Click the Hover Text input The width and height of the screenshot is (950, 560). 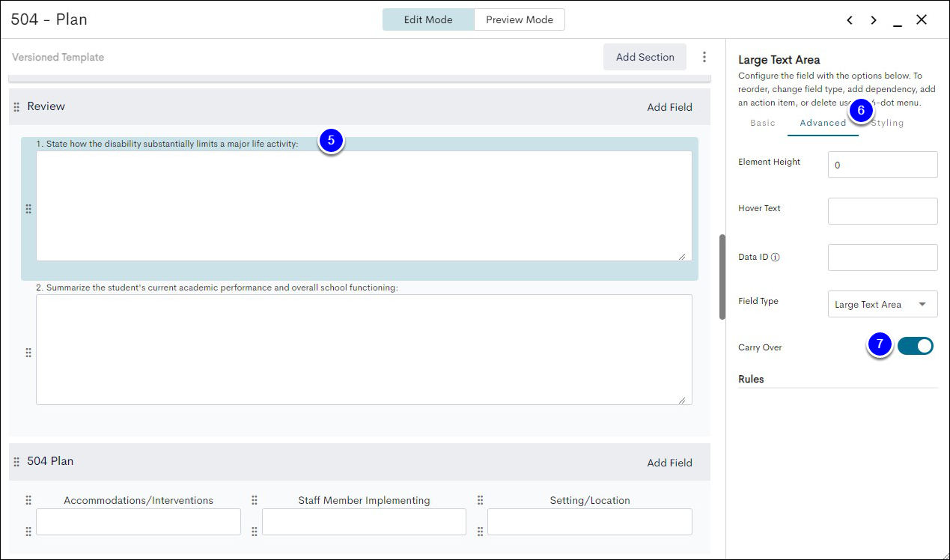(883, 211)
